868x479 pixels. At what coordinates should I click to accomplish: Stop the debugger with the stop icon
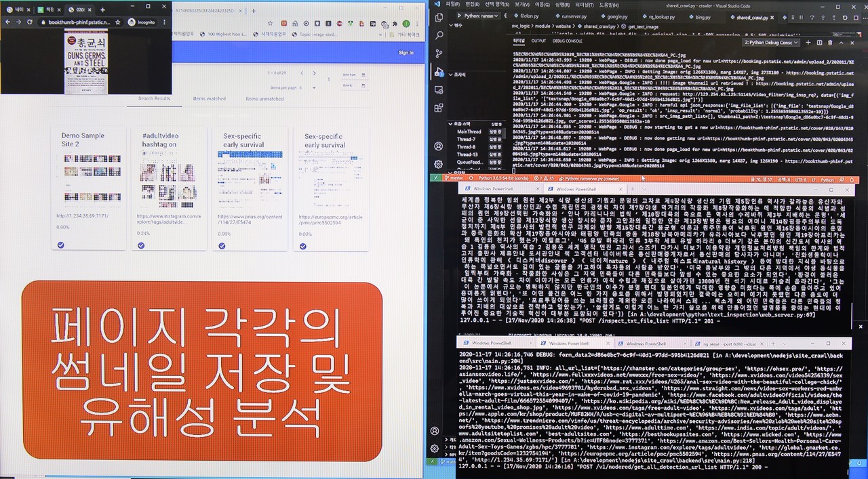856,18
